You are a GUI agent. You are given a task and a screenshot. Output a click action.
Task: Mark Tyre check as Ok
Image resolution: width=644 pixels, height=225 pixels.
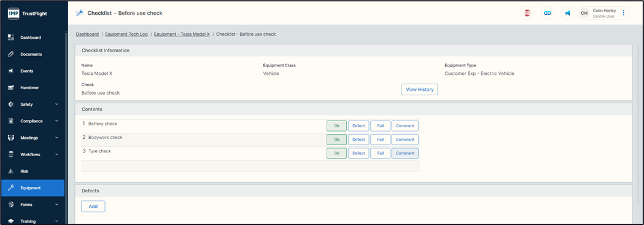click(337, 153)
